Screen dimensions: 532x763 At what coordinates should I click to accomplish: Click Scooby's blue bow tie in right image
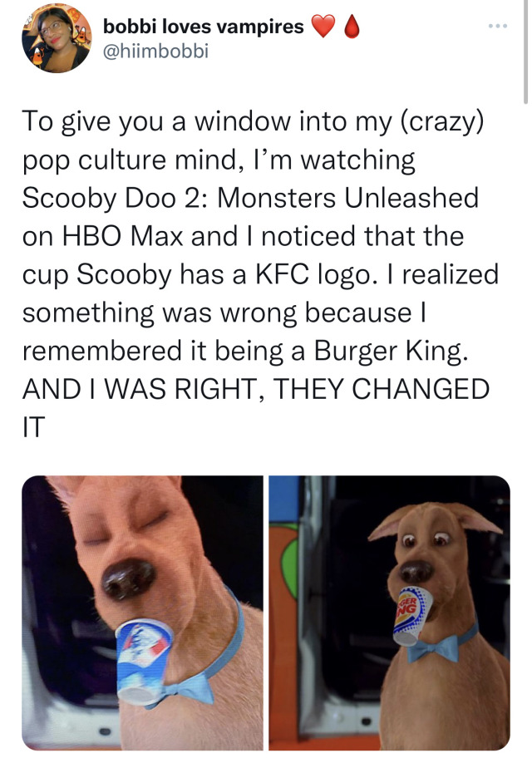(434, 648)
